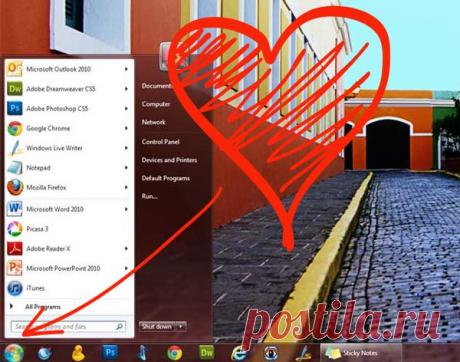Launch Microsoft Outlook 2010 from its icon

pos(14,69)
